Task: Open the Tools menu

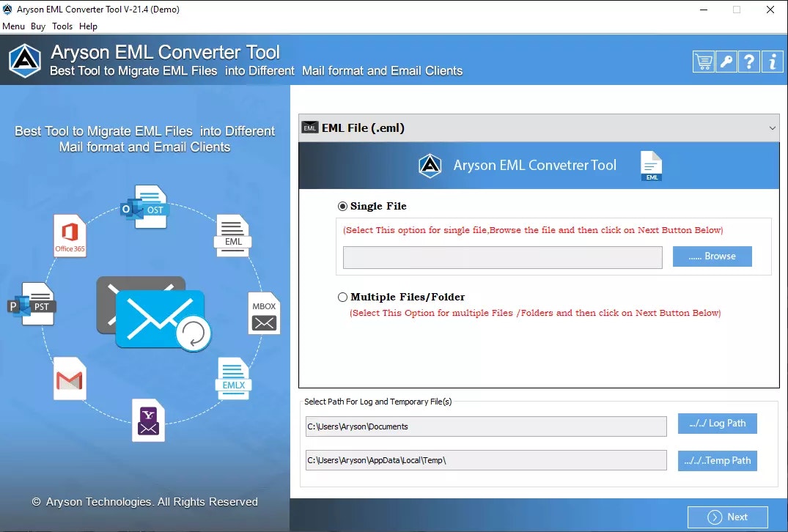Action: click(x=62, y=26)
